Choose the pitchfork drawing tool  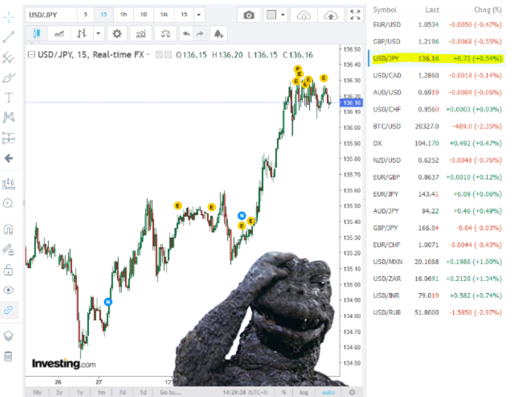coord(9,58)
